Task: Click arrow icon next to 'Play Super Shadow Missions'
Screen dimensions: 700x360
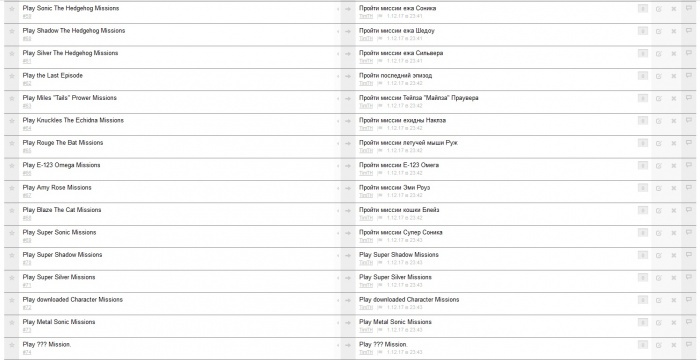Action: [x=348, y=255]
